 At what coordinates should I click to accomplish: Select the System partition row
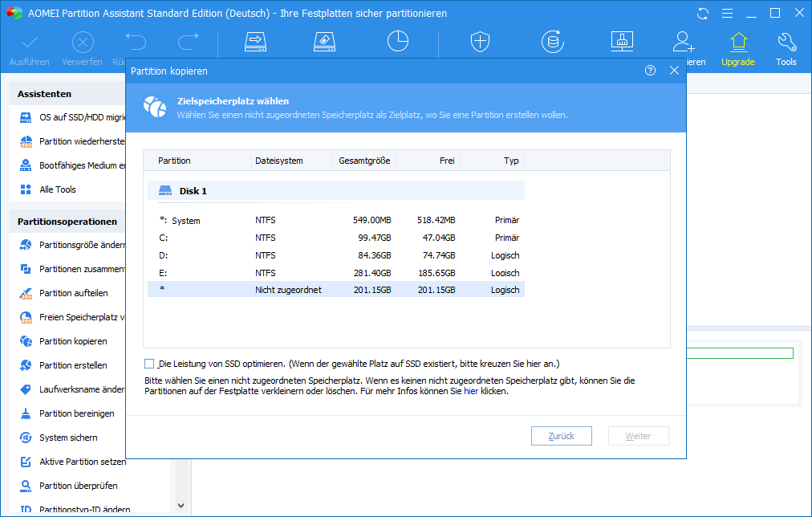pos(336,220)
